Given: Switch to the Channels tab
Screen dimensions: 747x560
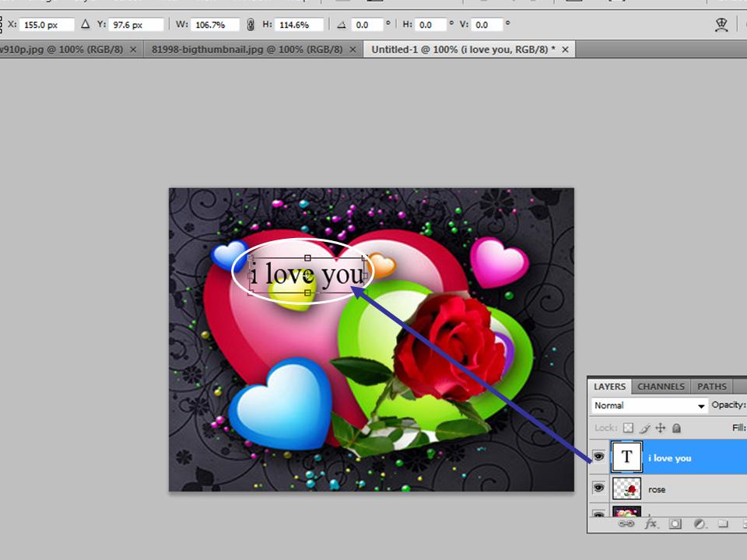Looking at the screenshot, I should click(661, 387).
